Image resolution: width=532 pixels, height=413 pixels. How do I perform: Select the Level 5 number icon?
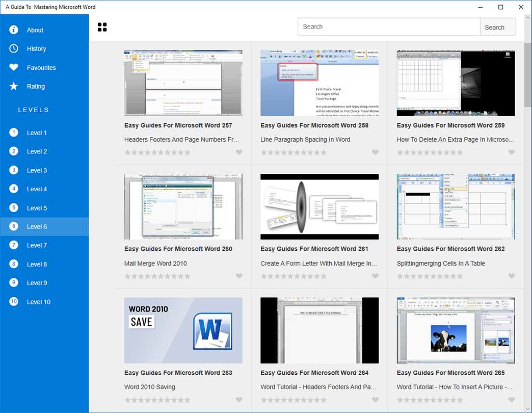(x=14, y=208)
